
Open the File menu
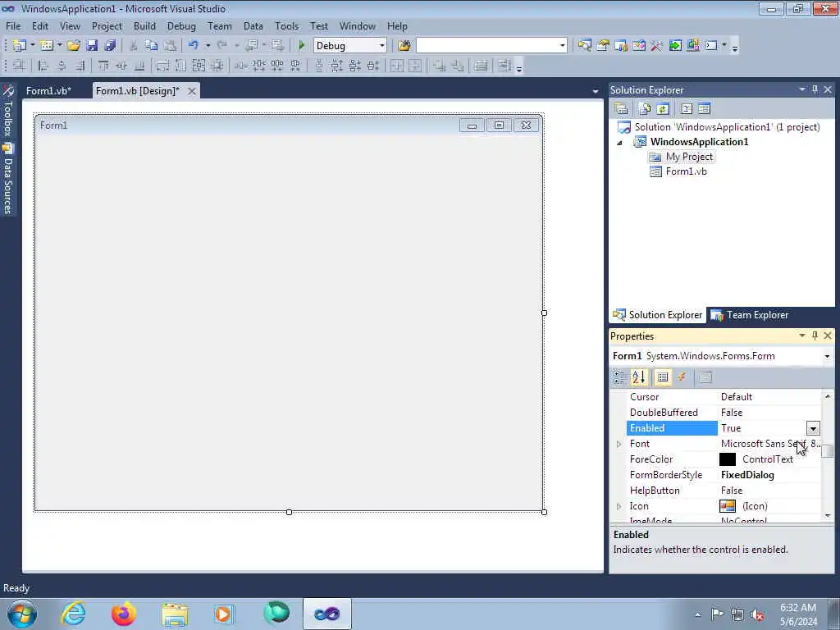(x=13, y=25)
